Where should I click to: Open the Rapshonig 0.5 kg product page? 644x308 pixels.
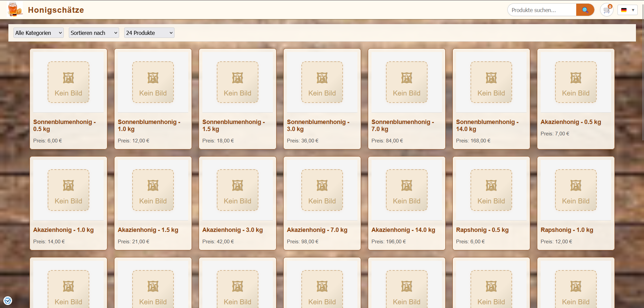click(482, 230)
